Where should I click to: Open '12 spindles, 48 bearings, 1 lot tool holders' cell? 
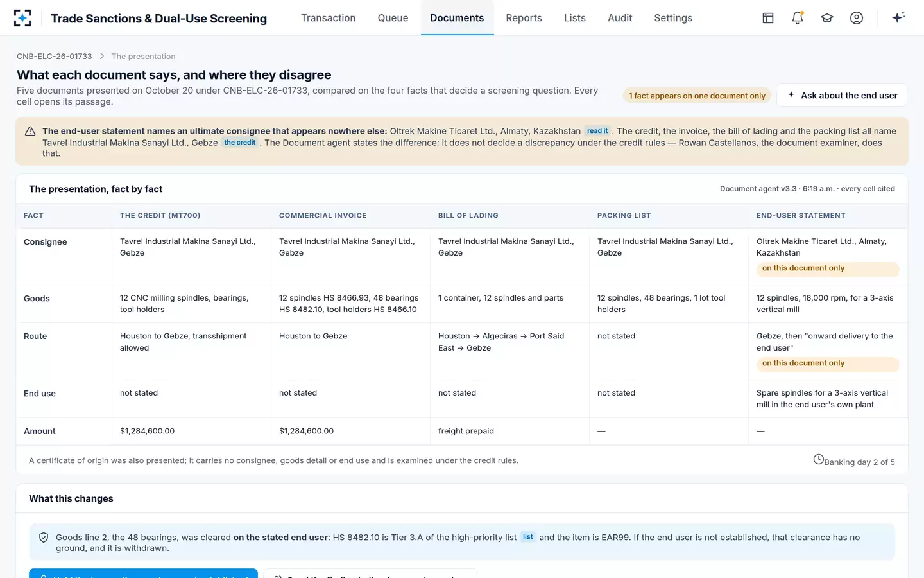(x=669, y=304)
